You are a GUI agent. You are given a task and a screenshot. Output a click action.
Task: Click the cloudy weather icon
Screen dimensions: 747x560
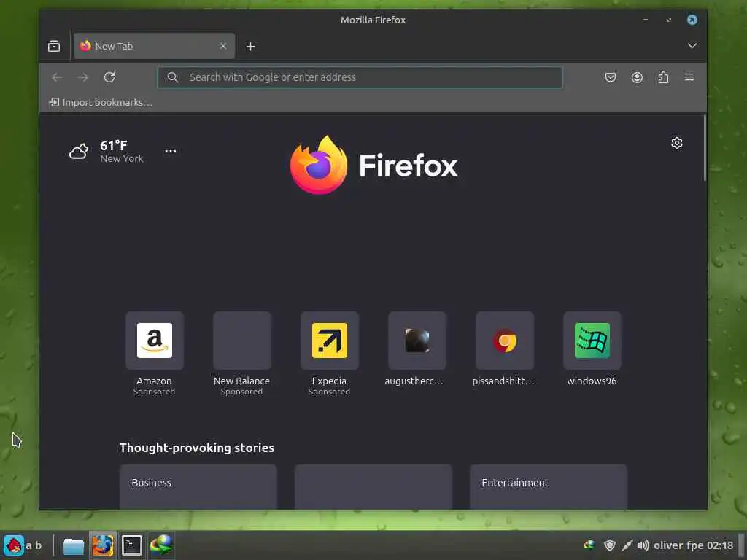(79, 152)
